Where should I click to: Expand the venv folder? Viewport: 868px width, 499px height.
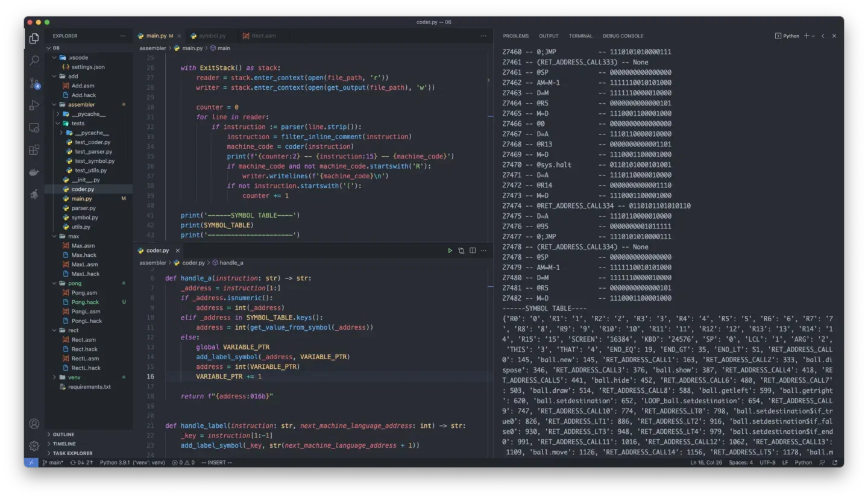pos(74,378)
